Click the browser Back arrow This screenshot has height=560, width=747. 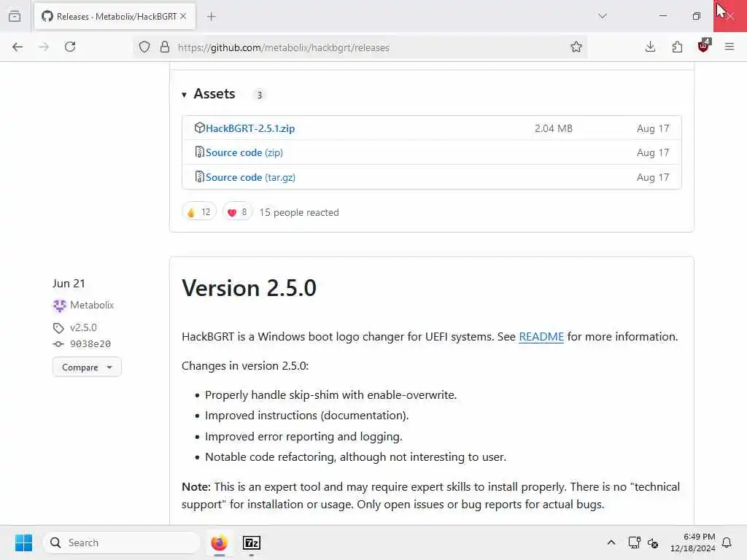click(18, 47)
